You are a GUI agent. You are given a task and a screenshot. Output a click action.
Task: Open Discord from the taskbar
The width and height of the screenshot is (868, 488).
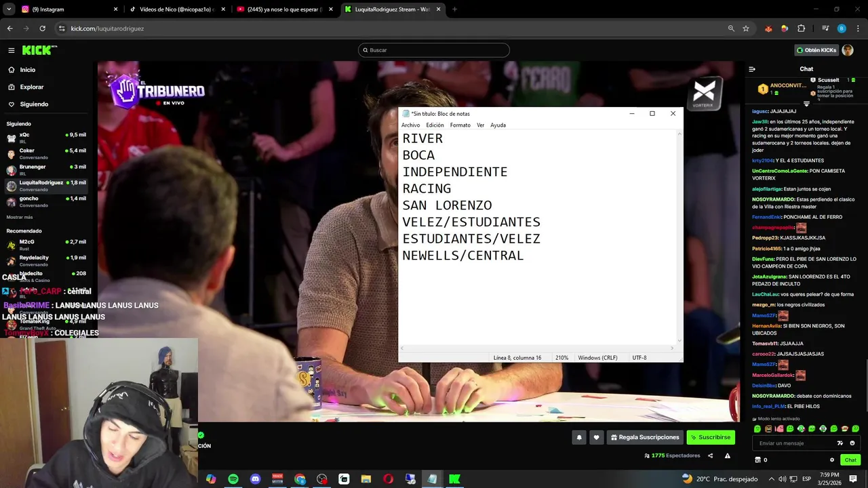(255, 479)
